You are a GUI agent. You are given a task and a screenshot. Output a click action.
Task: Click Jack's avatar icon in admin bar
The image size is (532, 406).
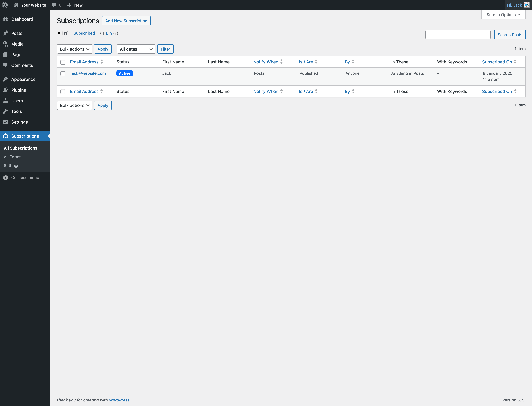coord(526,5)
